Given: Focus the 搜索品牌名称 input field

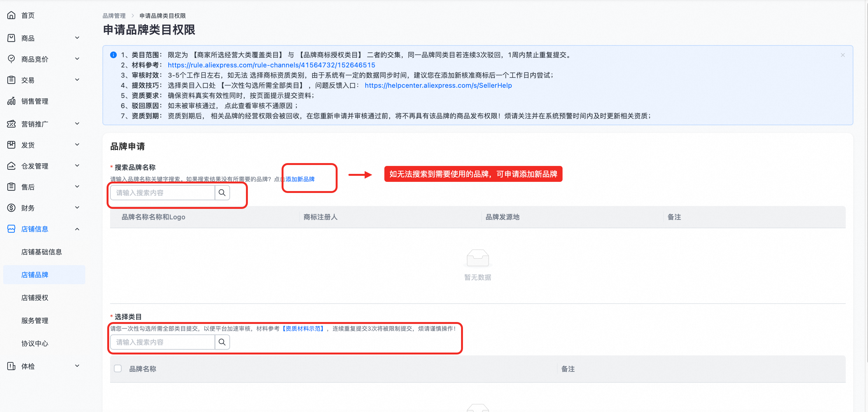Looking at the screenshot, I should pos(162,193).
